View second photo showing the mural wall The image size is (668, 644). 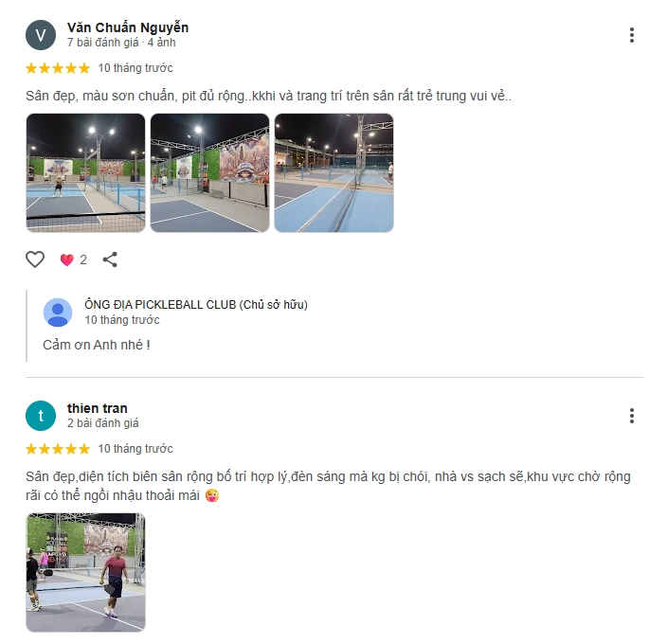click(210, 173)
